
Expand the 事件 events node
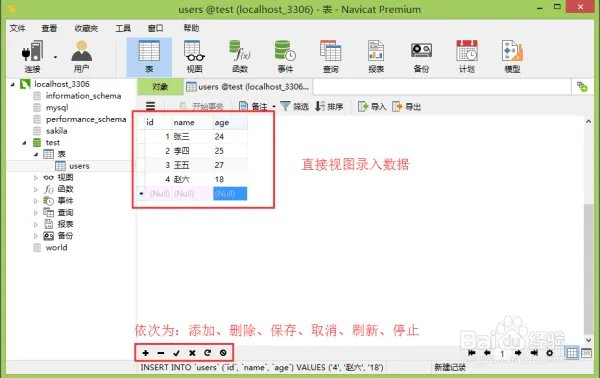click(36, 201)
